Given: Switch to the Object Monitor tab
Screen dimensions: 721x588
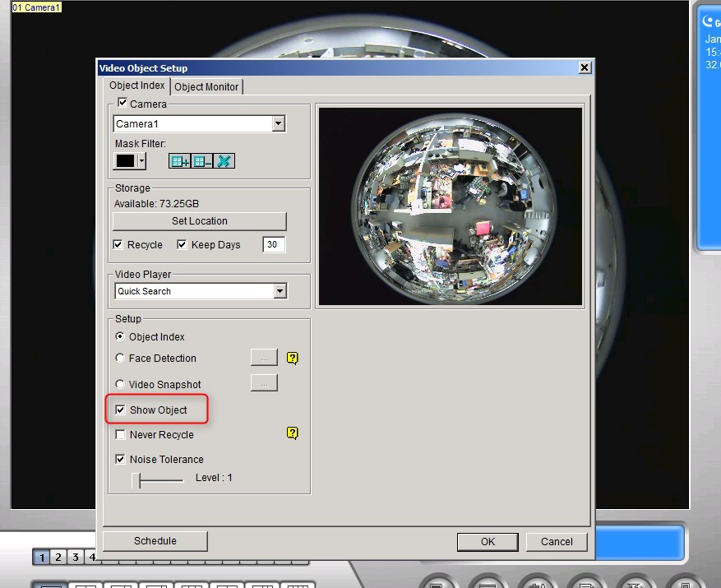Looking at the screenshot, I should click(x=206, y=87).
